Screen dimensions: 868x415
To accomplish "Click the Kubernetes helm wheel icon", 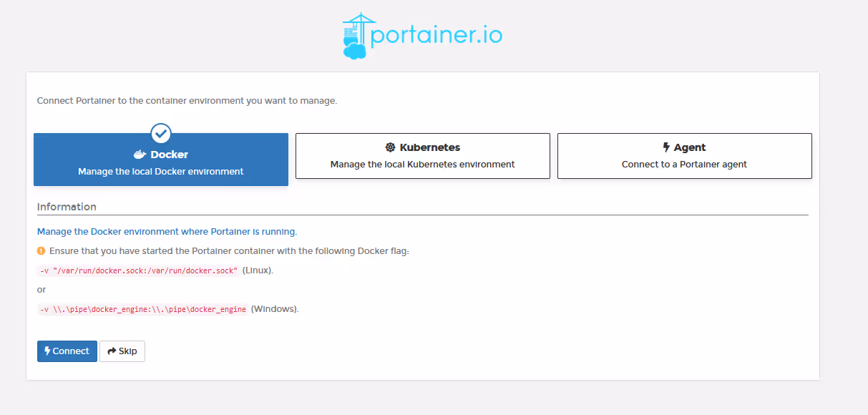I will pyautogui.click(x=390, y=147).
